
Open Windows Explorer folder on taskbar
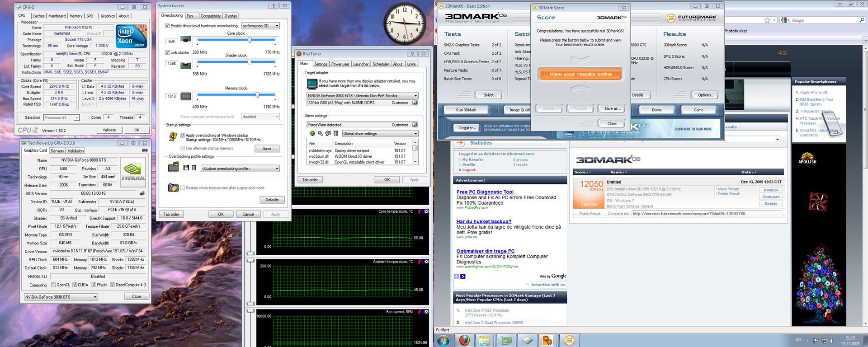pyautogui.click(x=485, y=340)
